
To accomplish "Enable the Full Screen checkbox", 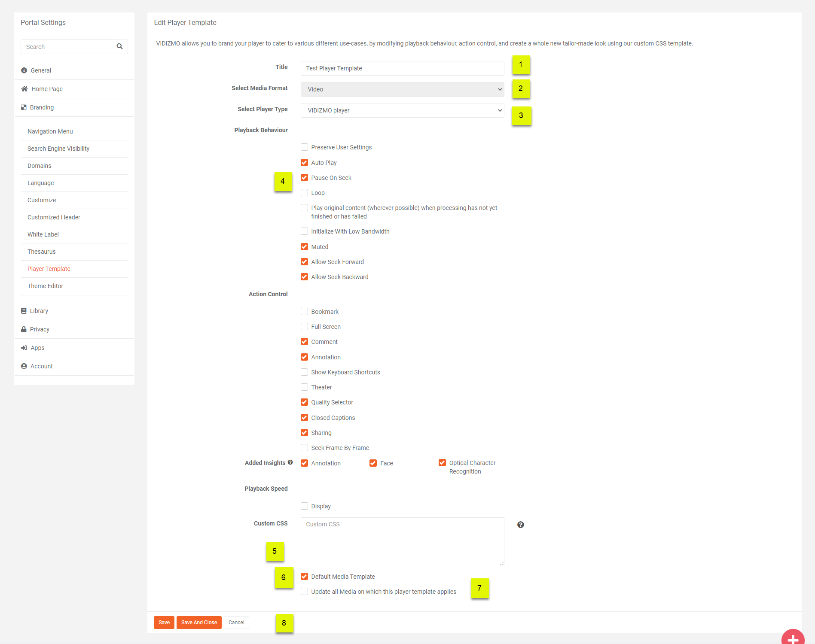I will tap(305, 327).
